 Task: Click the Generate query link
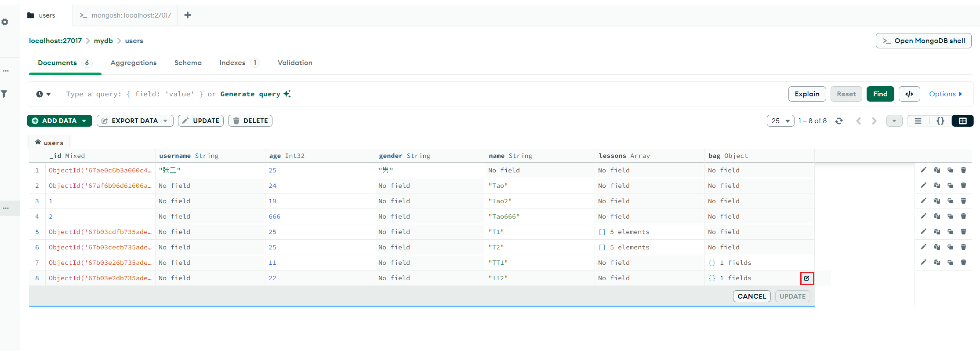[x=250, y=94]
